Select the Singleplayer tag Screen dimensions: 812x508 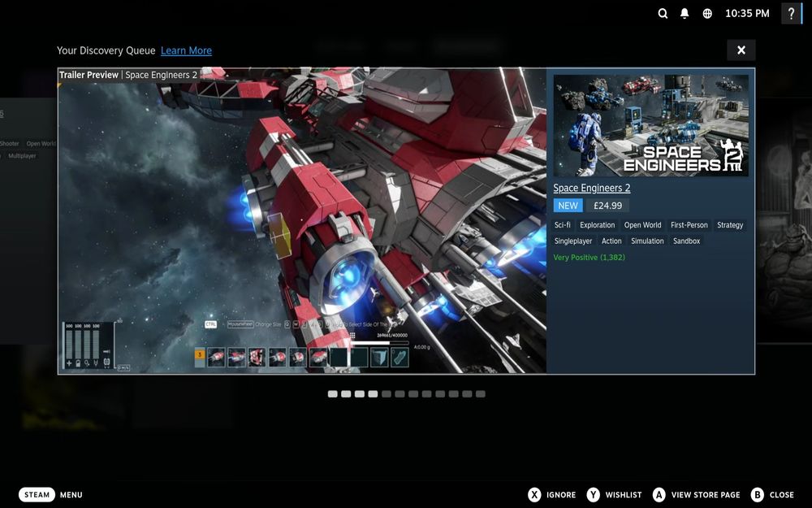[x=573, y=241]
